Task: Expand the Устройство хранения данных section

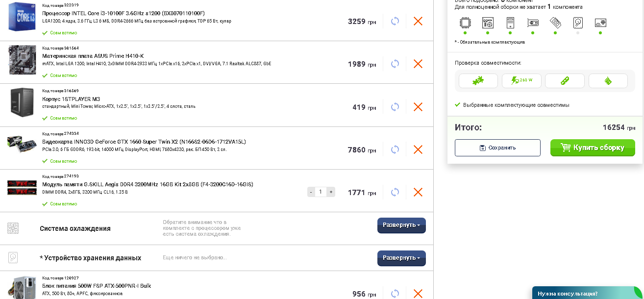Action: click(401, 258)
